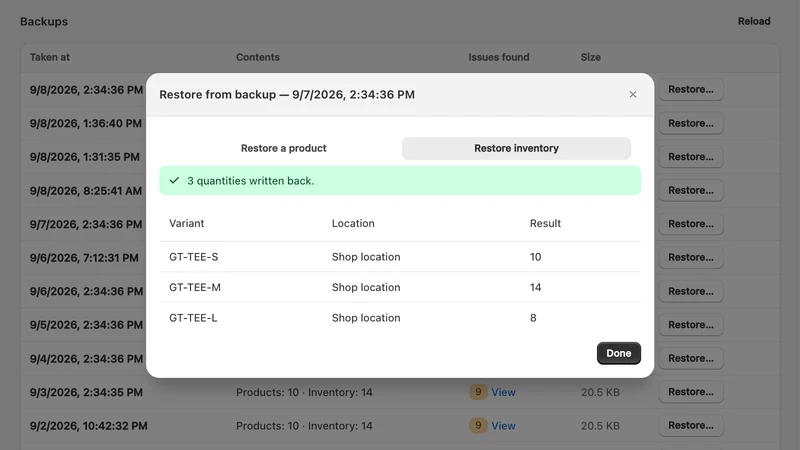Switch to the Restore a product tab

(284, 148)
